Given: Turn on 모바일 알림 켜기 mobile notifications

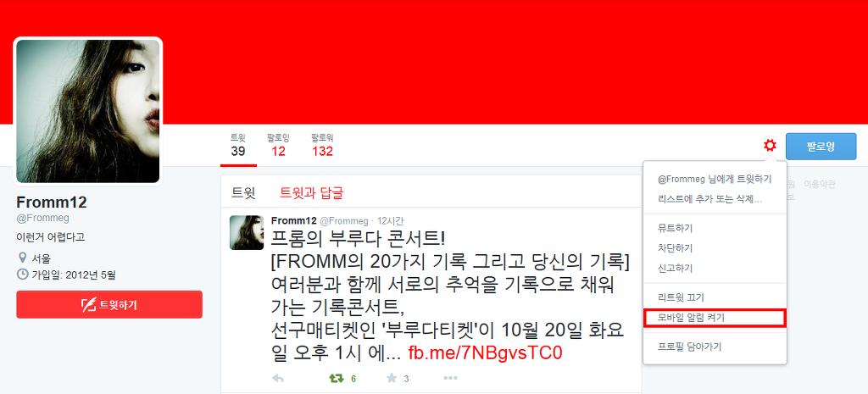Looking at the screenshot, I should click(715, 318).
